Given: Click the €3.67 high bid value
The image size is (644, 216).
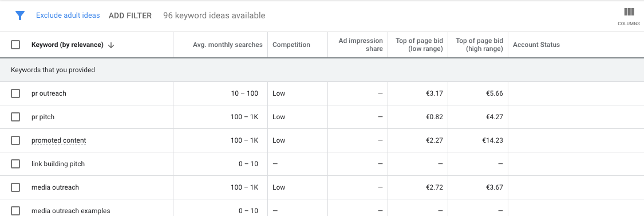Looking at the screenshot, I should tap(495, 187).
